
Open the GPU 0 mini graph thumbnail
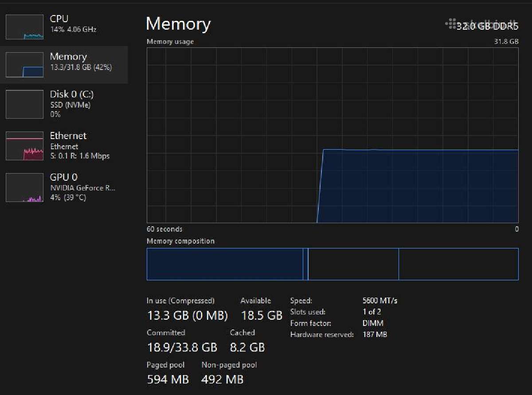(x=24, y=187)
